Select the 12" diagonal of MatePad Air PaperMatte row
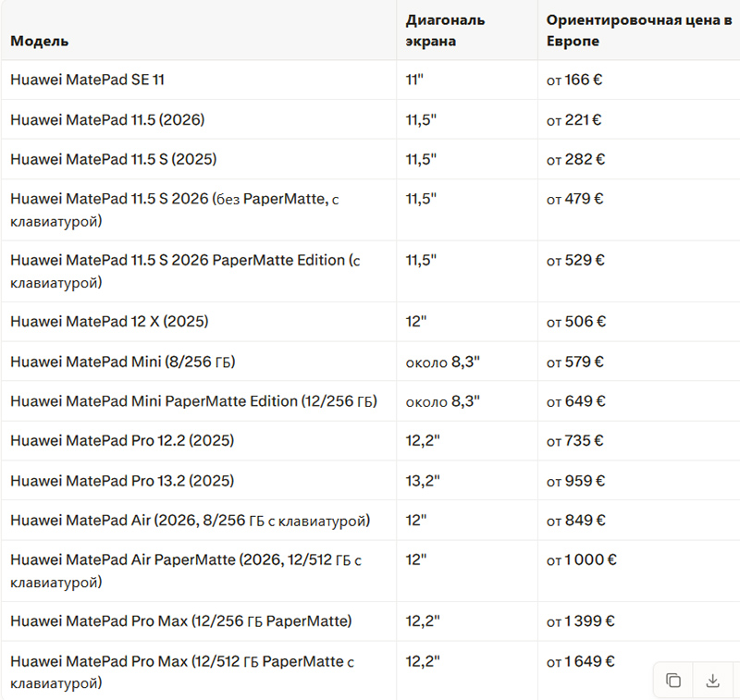 tap(415, 559)
